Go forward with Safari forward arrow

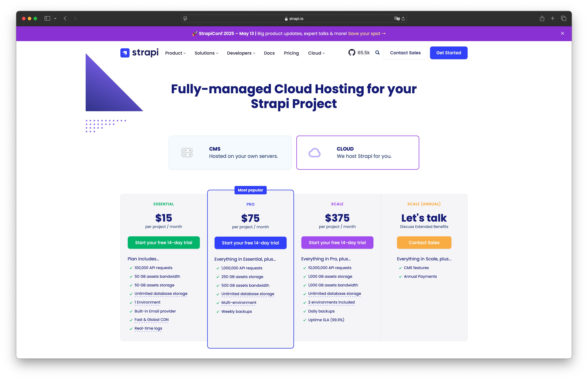(75, 19)
